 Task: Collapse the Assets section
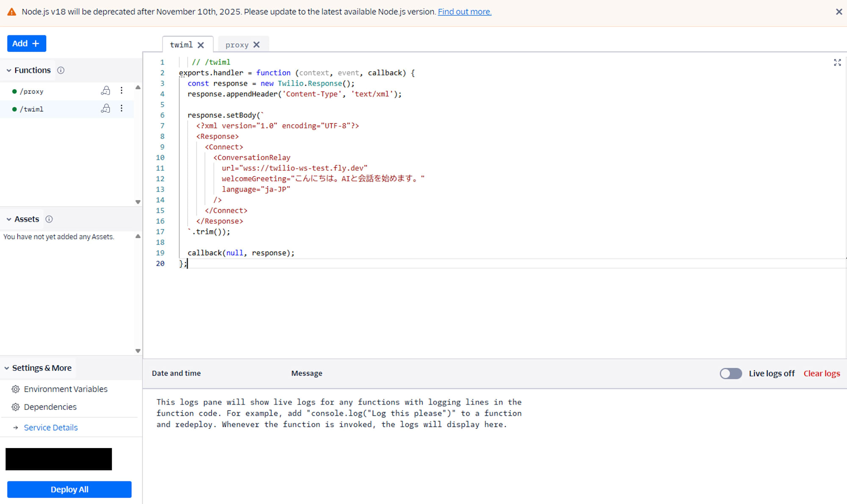click(x=8, y=219)
